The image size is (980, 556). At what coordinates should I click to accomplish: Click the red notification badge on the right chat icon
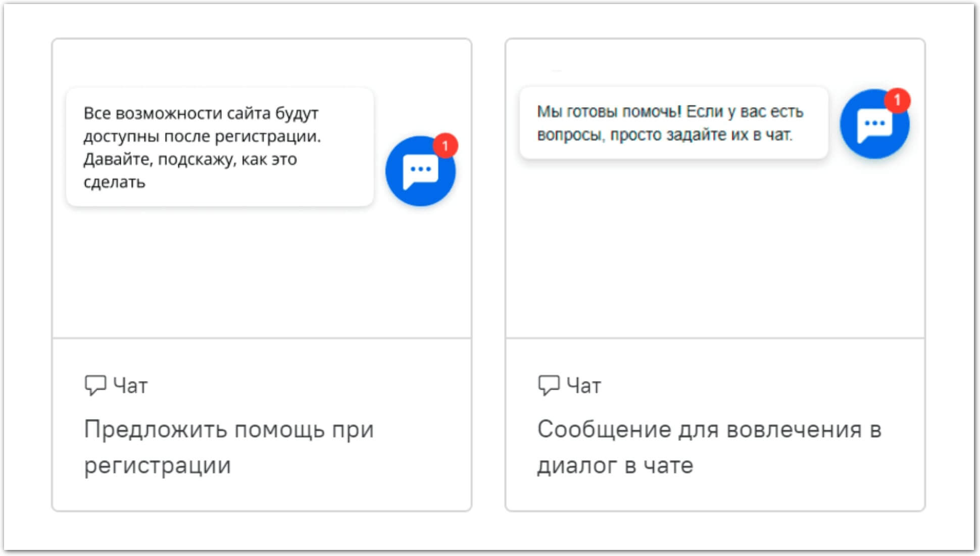pos(897,100)
